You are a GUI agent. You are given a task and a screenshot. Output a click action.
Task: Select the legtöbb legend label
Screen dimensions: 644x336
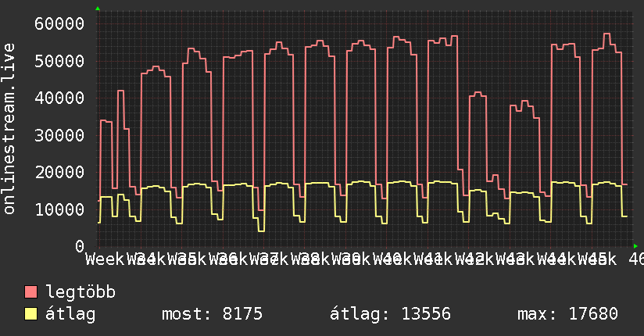[x=80, y=291]
